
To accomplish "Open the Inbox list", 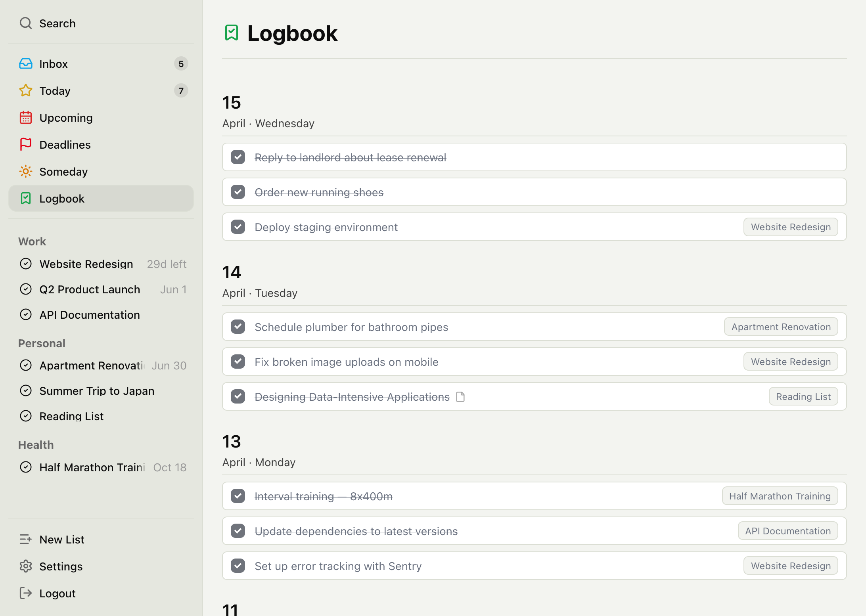I will (101, 64).
